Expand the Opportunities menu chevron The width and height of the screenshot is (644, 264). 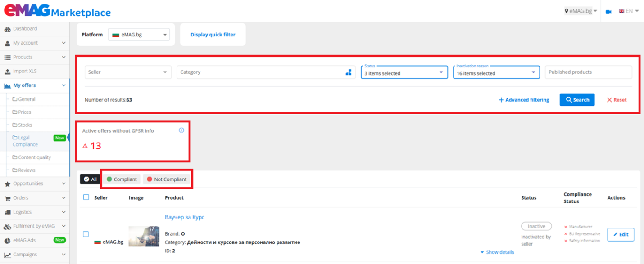pyautogui.click(x=63, y=184)
